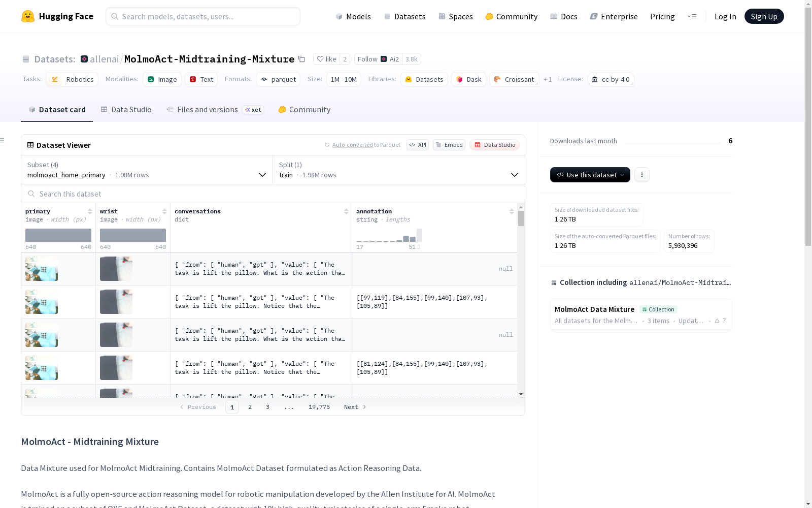Go to Spaces in top navigation
The height and width of the screenshot is (508, 812).
(x=456, y=16)
